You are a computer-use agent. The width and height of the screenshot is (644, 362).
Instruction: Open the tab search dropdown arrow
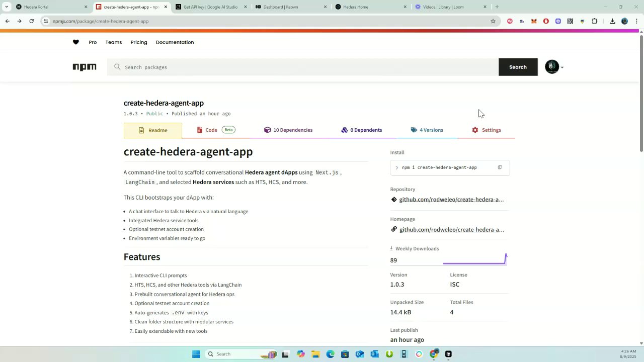click(x=7, y=7)
